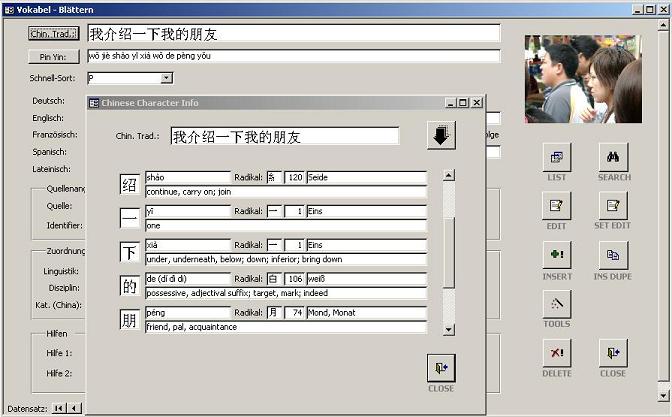Click the down arrow button in Character Info
Image resolution: width=672 pixels, height=417 pixels.
pos(441,135)
